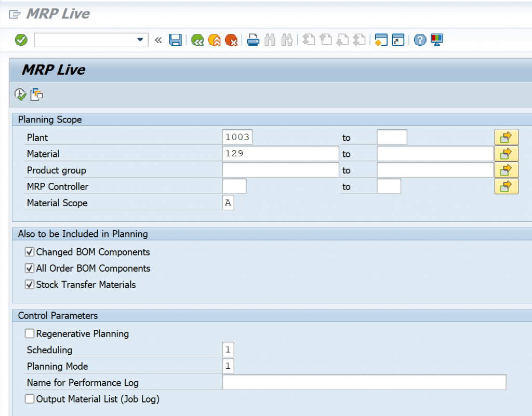Open multiple selection for Product group
This screenshot has height=416, width=532.
tap(506, 170)
